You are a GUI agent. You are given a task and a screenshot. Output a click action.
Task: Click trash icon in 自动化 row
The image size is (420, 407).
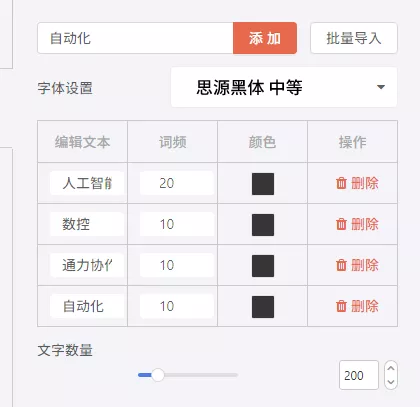pyautogui.click(x=341, y=306)
